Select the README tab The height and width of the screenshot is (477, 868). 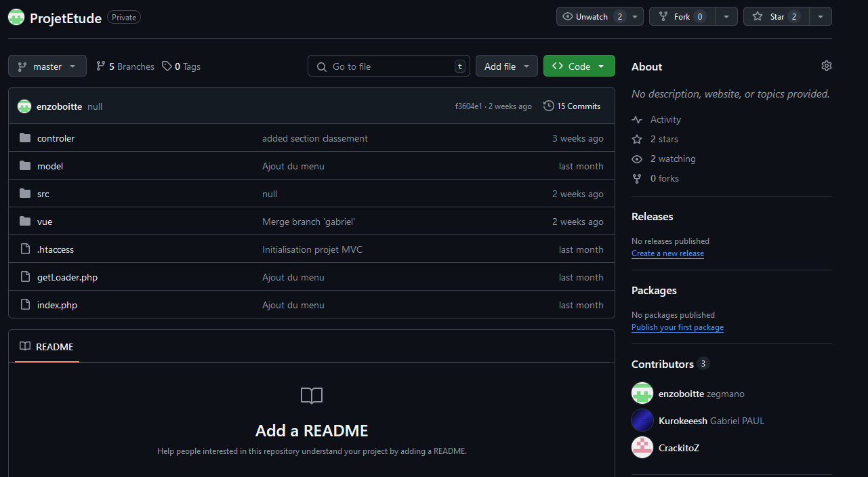(x=47, y=346)
